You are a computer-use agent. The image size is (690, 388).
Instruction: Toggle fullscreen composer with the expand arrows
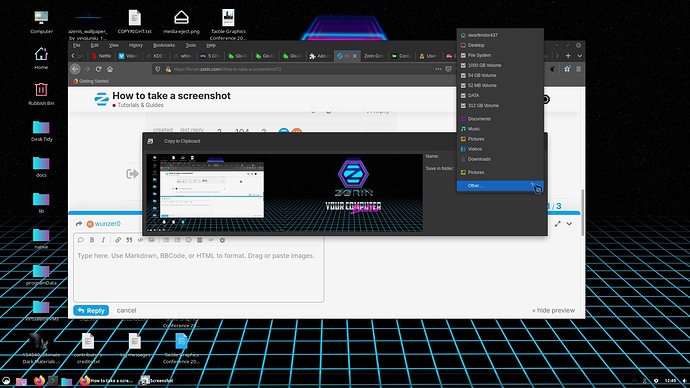[x=558, y=224]
